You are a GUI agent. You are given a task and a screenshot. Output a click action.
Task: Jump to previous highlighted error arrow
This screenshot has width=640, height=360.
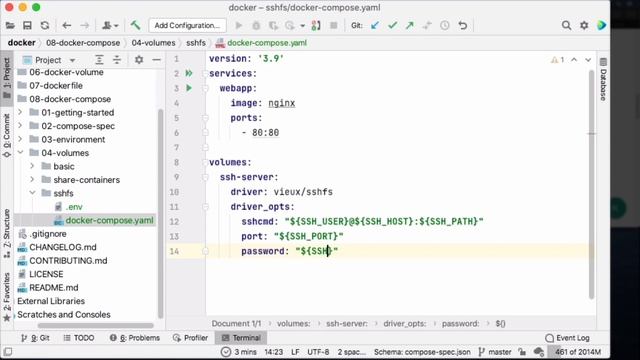[x=574, y=60]
